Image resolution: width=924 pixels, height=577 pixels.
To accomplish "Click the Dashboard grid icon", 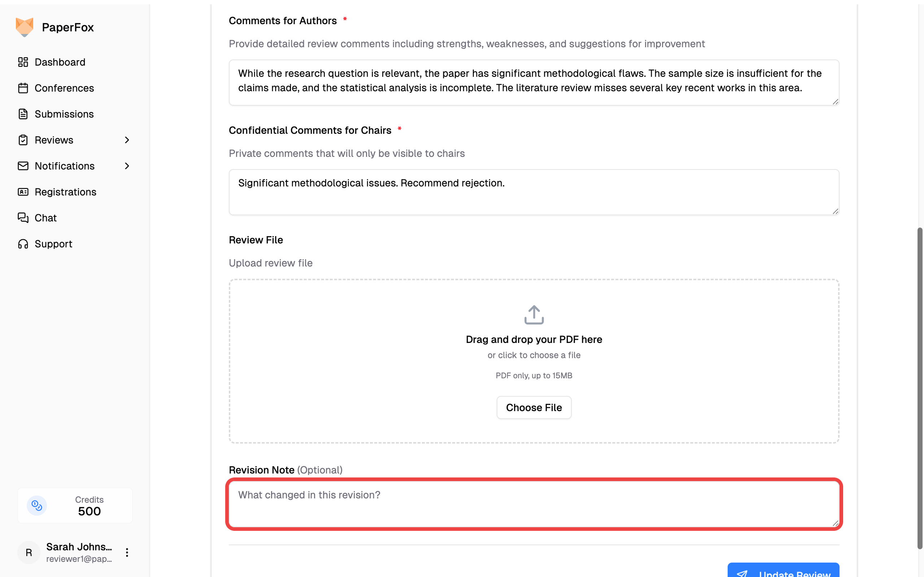I will coord(23,62).
